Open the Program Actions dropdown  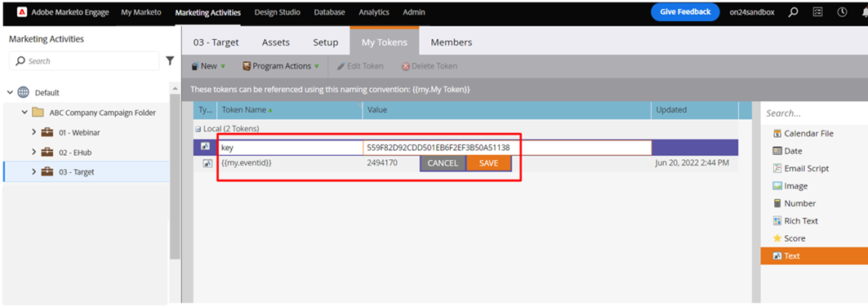tap(281, 66)
